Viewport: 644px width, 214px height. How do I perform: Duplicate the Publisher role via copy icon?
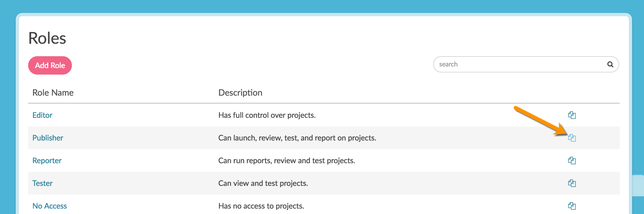(572, 138)
